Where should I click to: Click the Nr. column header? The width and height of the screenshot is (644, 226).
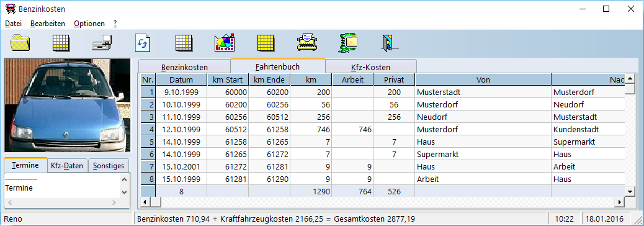[148, 79]
